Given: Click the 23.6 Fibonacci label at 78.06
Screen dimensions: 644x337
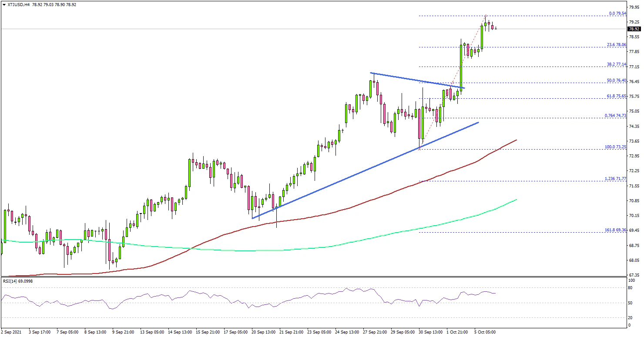Looking at the screenshot, I should click(616, 44).
